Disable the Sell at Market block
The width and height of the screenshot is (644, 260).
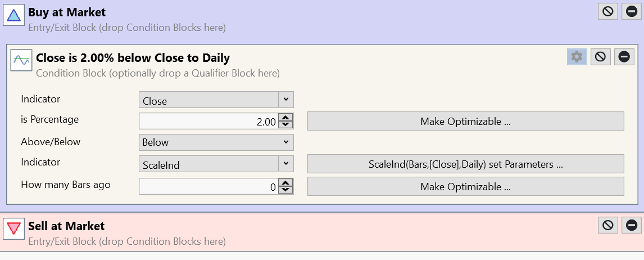click(607, 225)
